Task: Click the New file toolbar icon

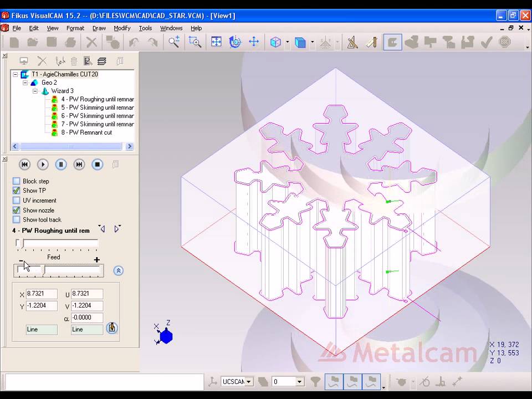Action: [14, 43]
